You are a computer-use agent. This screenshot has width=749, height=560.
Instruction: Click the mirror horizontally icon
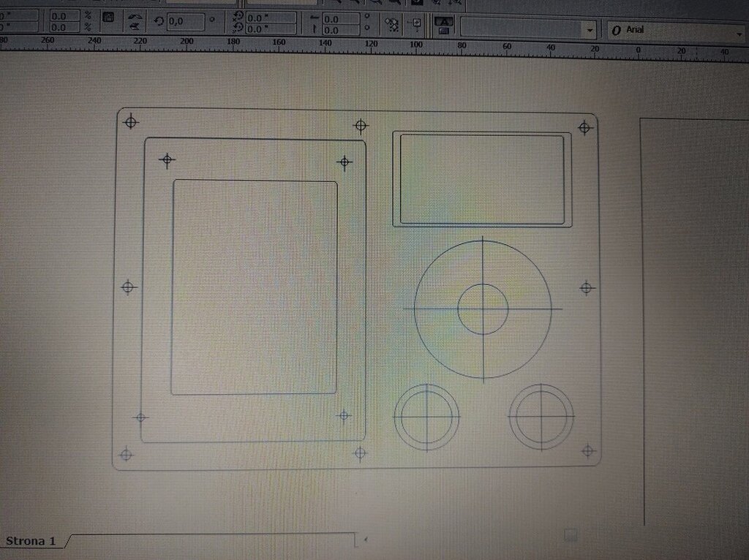pyautogui.click(x=134, y=15)
